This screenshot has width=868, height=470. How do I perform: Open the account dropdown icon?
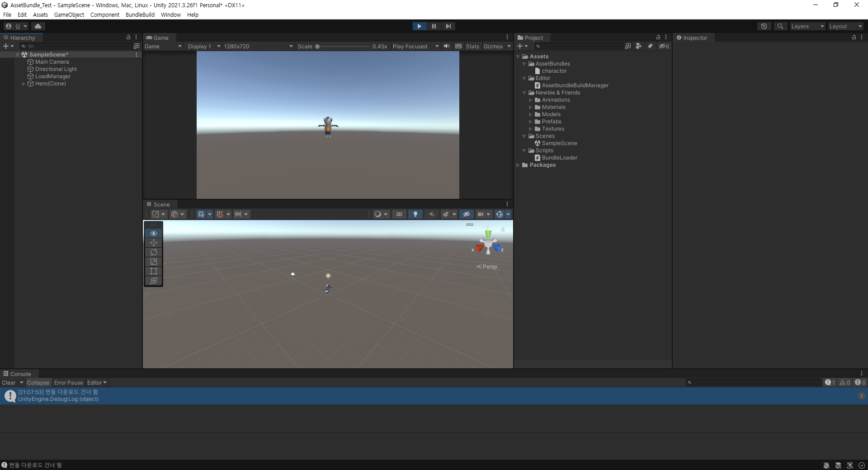(16, 26)
